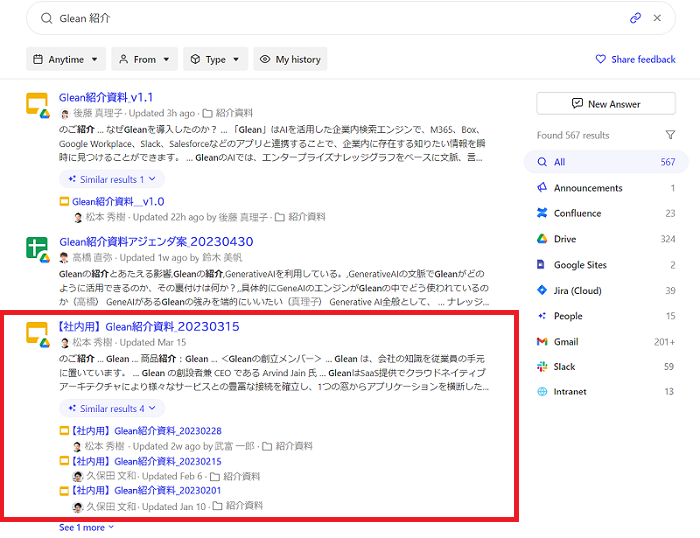The image size is (700, 538).
Task: Click the Slack icon in source list
Action: click(x=542, y=367)
